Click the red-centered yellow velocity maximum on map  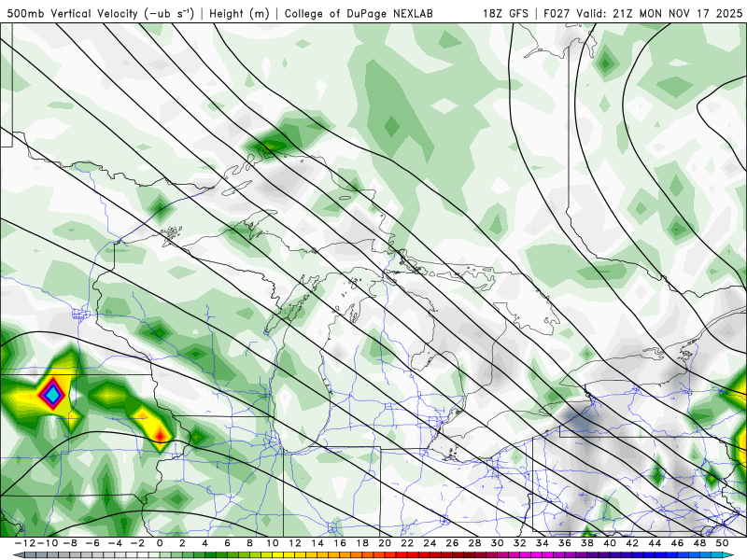pyautogui.click(x=160, y=435)
